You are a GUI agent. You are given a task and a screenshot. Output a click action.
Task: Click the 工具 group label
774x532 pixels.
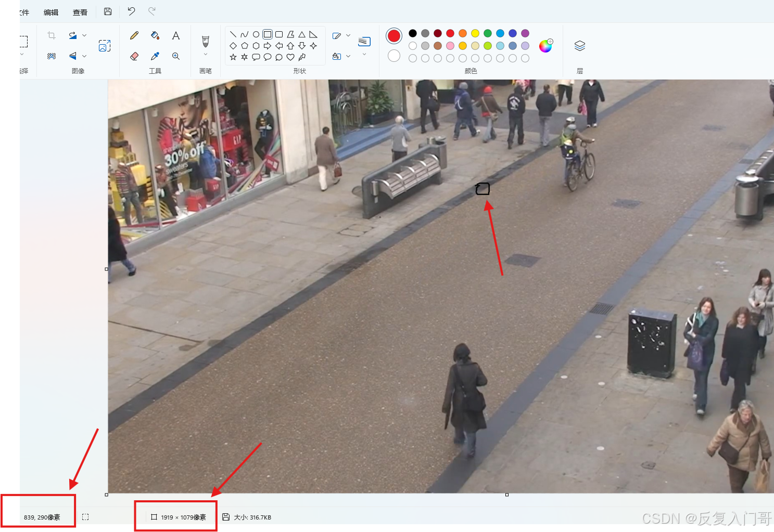[155, 71]
